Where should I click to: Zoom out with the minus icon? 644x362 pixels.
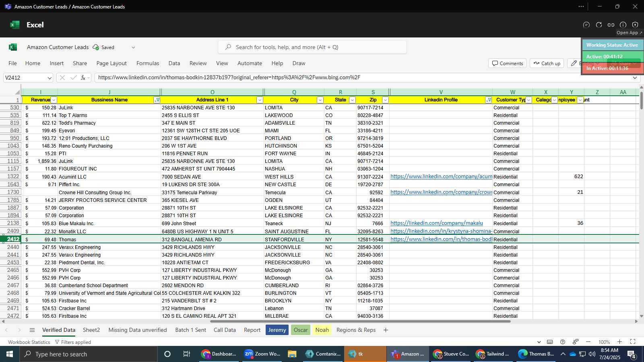pyautogui.click(x=588, y=342)
